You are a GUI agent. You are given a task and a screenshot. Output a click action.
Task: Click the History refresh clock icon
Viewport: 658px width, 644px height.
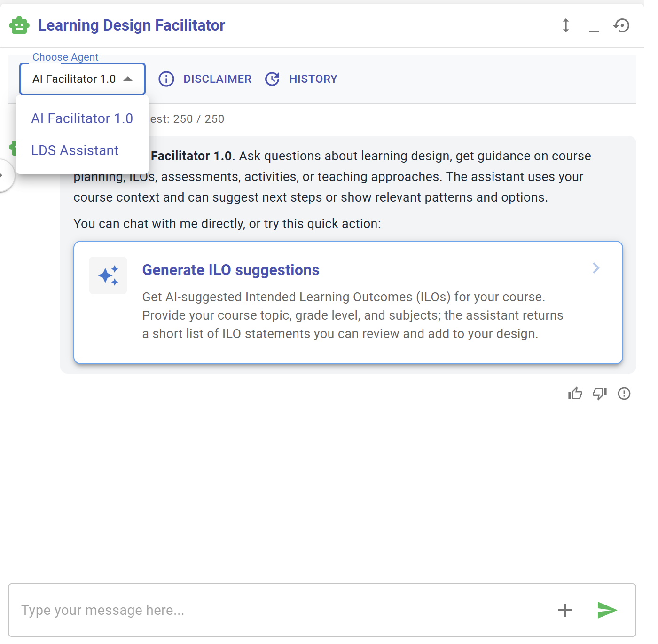[272, 79]
